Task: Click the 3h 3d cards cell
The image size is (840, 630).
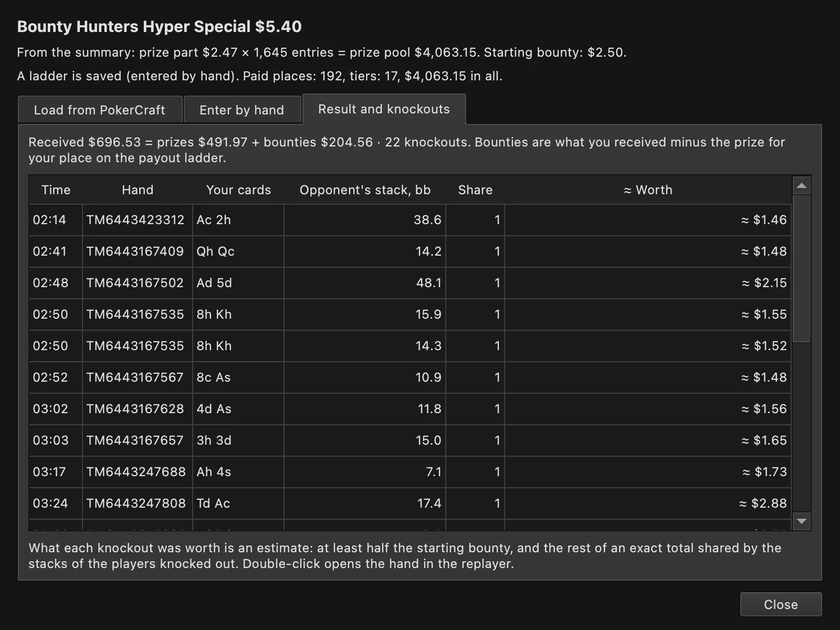Action: tap(238, 440)
